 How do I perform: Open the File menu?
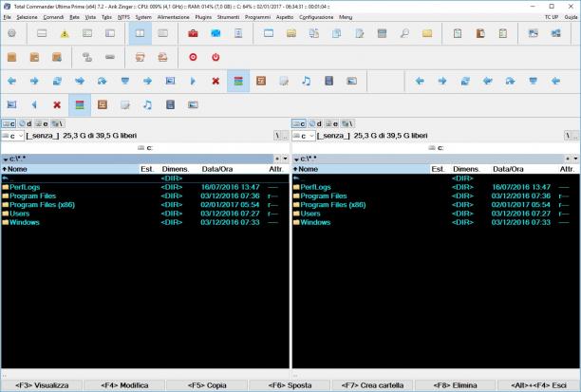click(7, 17)
